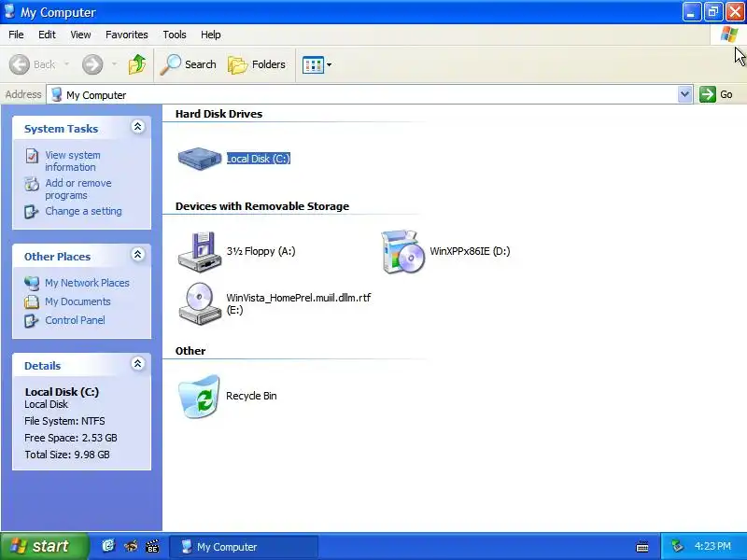Open the View menu
The image size is (747, 560).
tap(80, 35)
